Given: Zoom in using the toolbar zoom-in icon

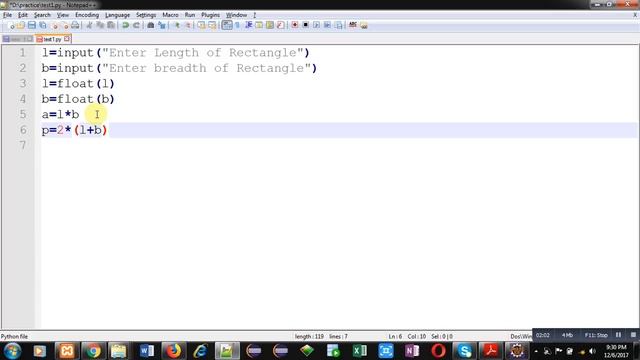Looking at the screenshot, I should 177,25.
